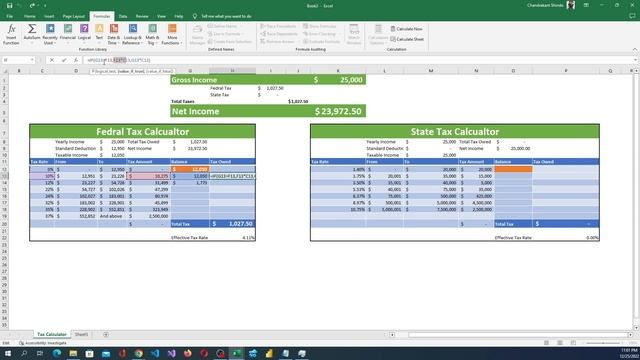Add a new sheet with the plus icon
This screenshot has height=360, width=640.
[106, 335]
